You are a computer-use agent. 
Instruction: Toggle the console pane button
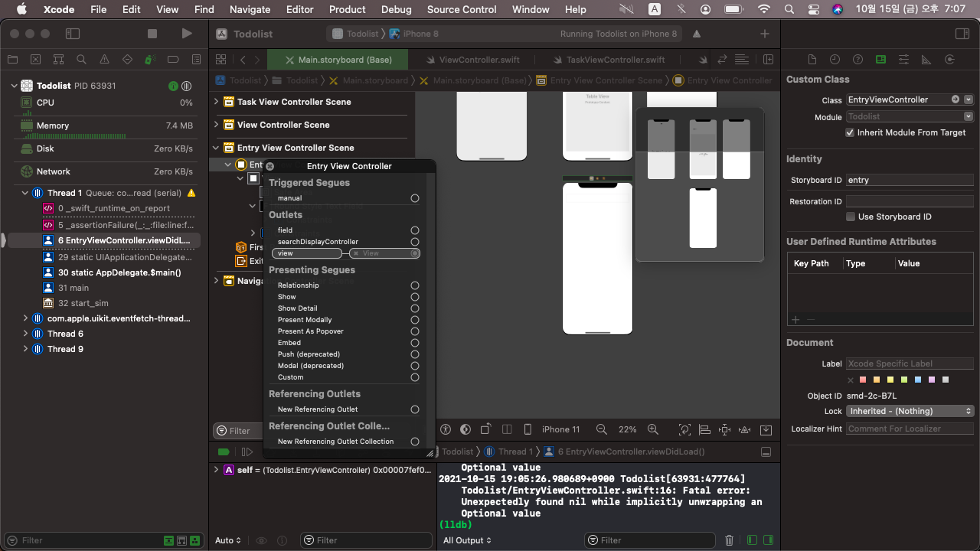pyautogui.click(x=767, y=540)
